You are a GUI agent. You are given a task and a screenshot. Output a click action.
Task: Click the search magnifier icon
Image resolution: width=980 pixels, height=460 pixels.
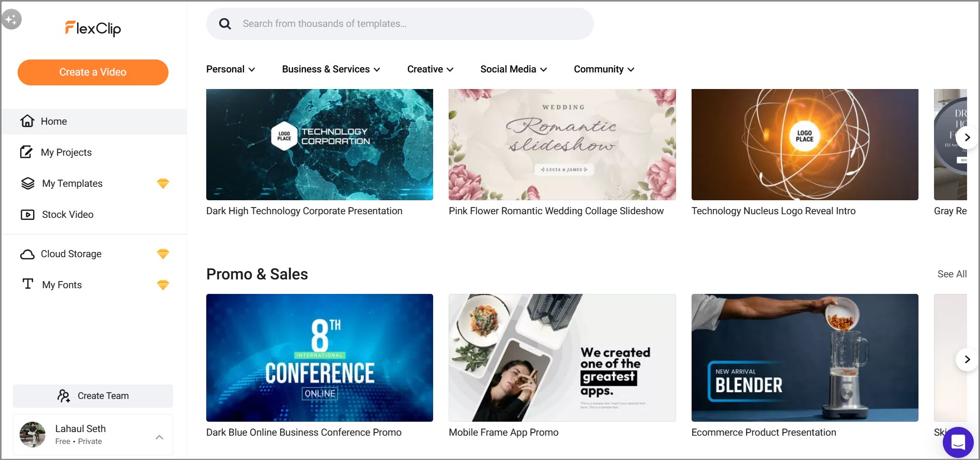click(x=225, y=24)
